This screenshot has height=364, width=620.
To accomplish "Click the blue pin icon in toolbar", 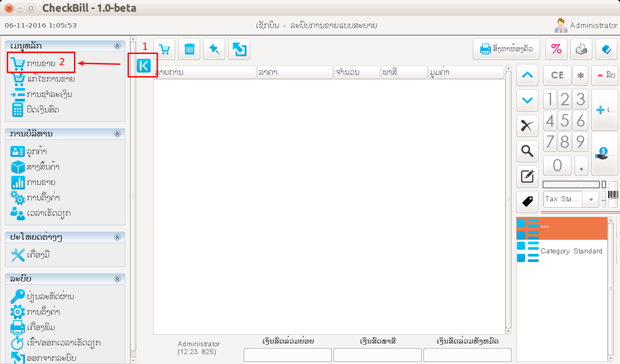I will (214, 49).
